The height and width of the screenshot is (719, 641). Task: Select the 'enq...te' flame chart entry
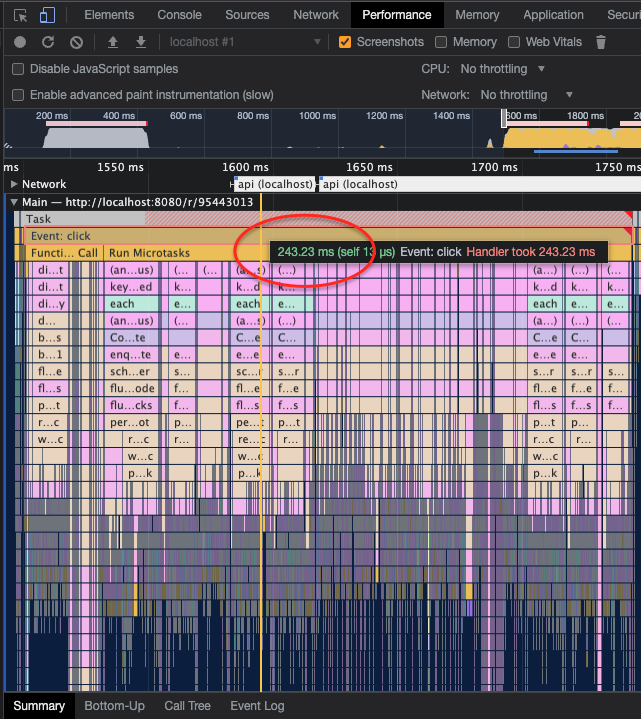click(131, 355)
